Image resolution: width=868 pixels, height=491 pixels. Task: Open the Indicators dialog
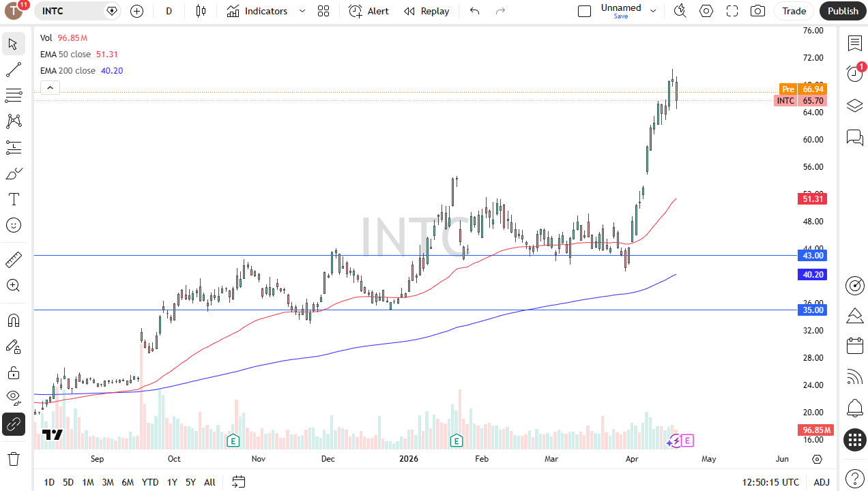point(257,11)
